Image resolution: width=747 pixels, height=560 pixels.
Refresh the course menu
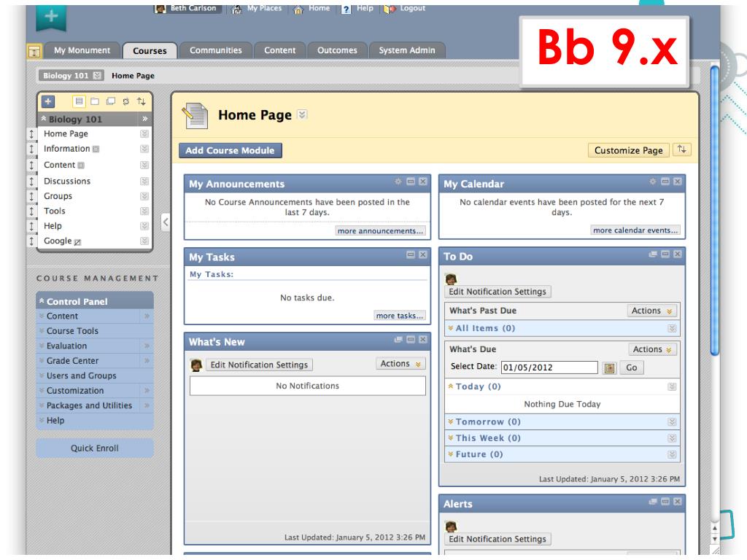tap(125, 101)
